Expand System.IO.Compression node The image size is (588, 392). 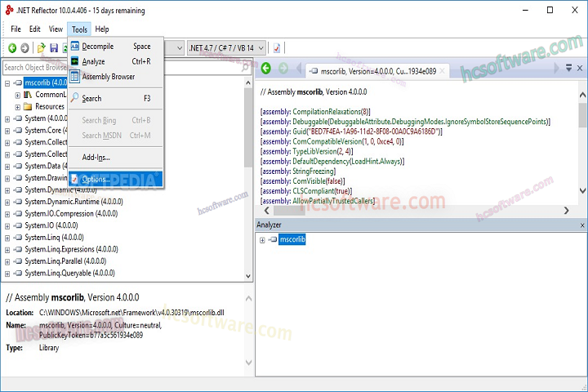[x=7, y=215]
